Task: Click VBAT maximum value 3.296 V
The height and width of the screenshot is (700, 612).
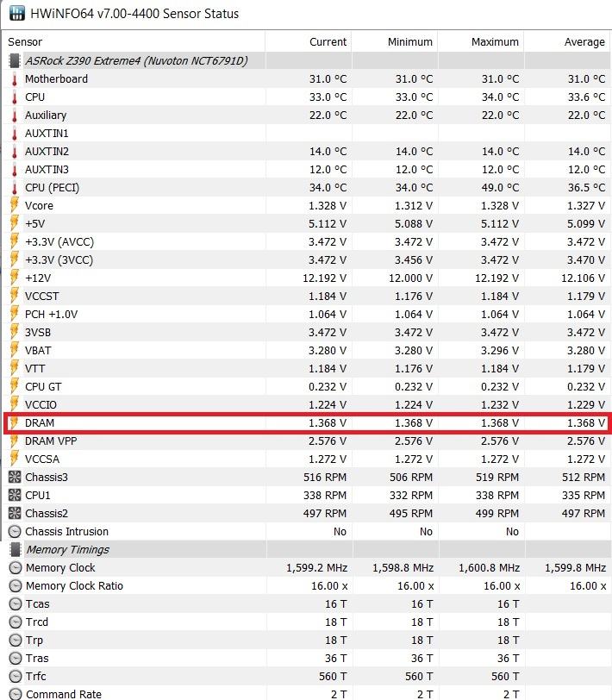Action: (x=499, y=351)
